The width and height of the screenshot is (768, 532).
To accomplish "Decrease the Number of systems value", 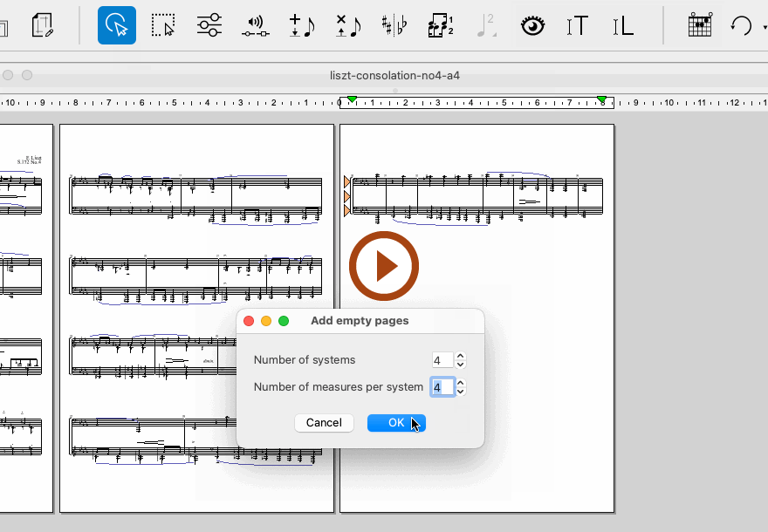I will [x=460, y=365].
